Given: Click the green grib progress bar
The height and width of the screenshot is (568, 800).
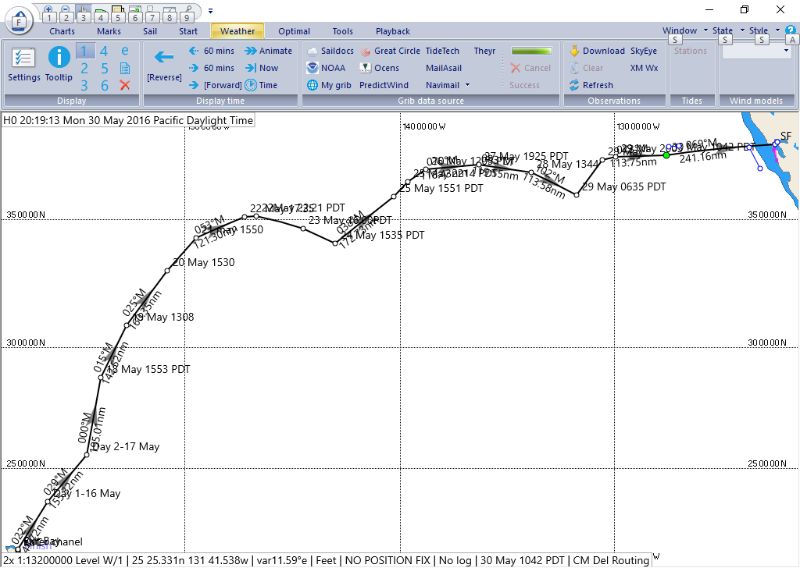Looking at the screenshot, I should [x=531, y=51].
